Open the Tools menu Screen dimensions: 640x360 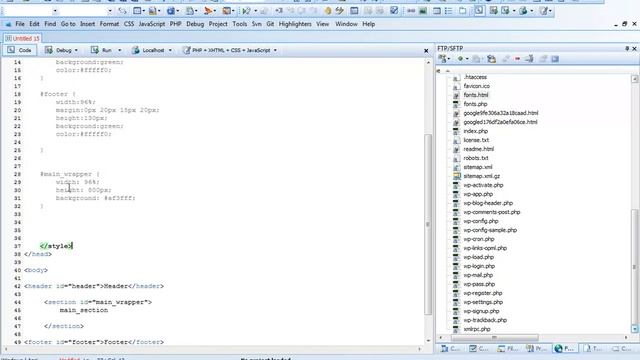tap(240, 24)
